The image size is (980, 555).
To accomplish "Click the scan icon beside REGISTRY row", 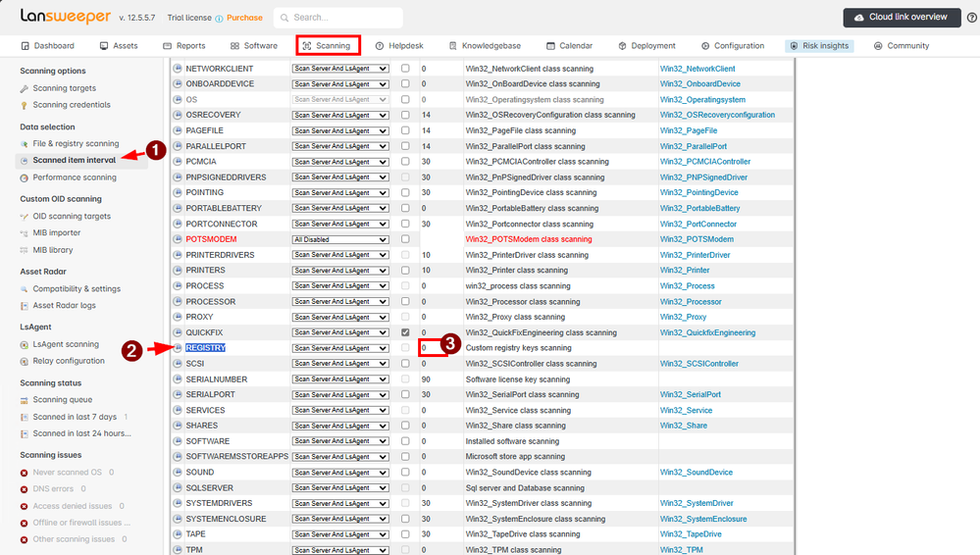I will tap(178, 348).
